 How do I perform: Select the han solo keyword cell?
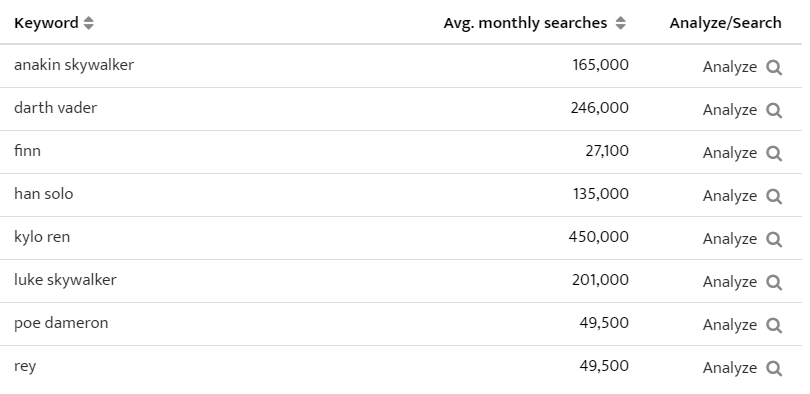[x=43, y=194]
